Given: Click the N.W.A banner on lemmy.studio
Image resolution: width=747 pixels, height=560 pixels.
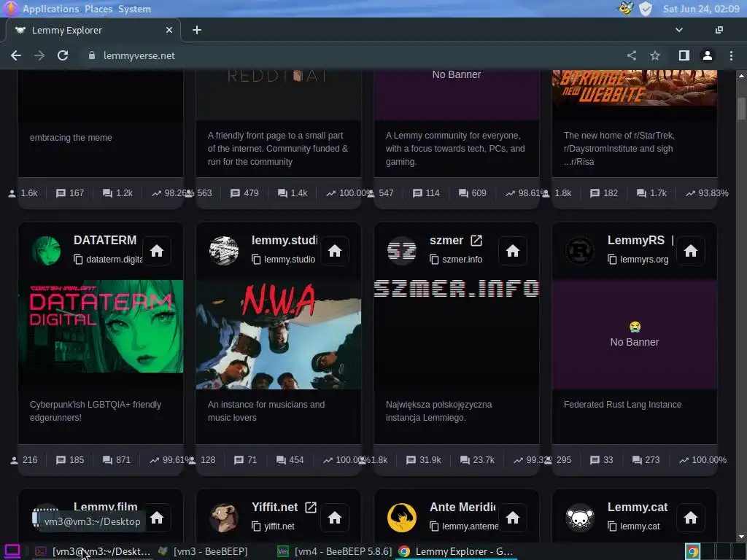Looking at the screenshot, I should coord(279,335).
